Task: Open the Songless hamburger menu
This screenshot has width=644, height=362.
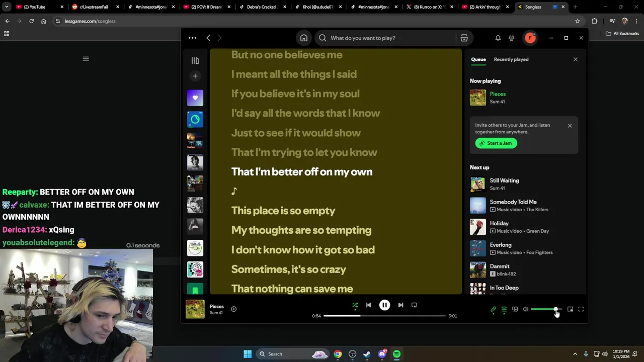Action: click(86, 59)
